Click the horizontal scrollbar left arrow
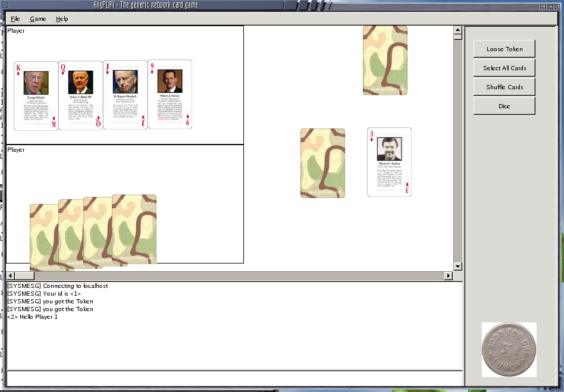The width and height of the screenshot is (564, 392). tap(11, 275)
